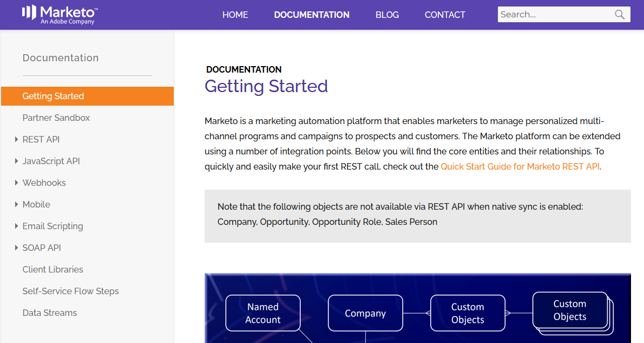Open the DOCUMENTATION menu item
Screen dimensions: 644x343
point(312,15)
